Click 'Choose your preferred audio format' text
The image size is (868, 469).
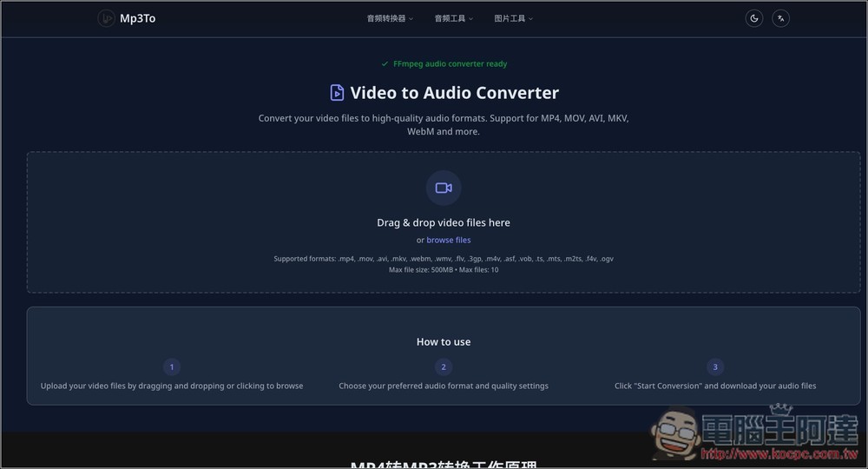(444, 386)
